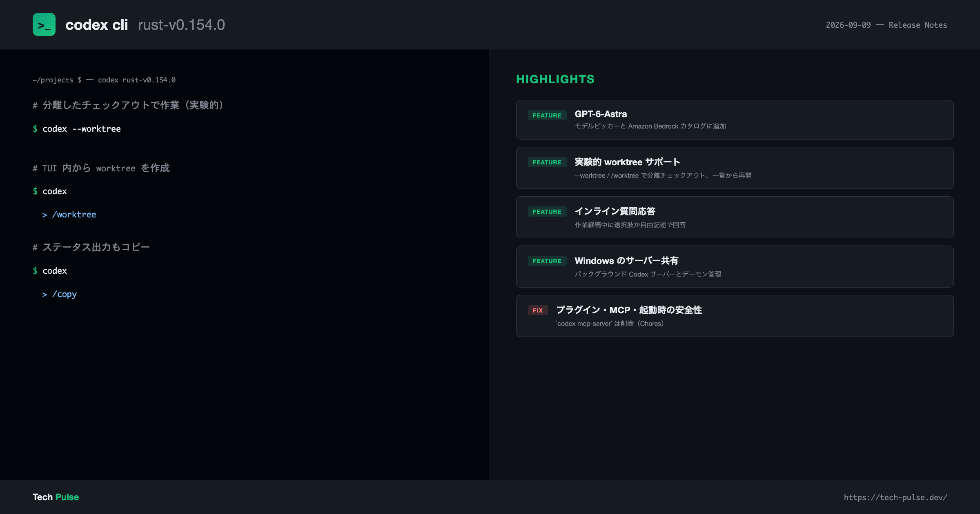This screenshot has height=514, width=980.
Task: Click the FEATURE badge beside Windows のサーバー共有
Action: tap(547, 261)
